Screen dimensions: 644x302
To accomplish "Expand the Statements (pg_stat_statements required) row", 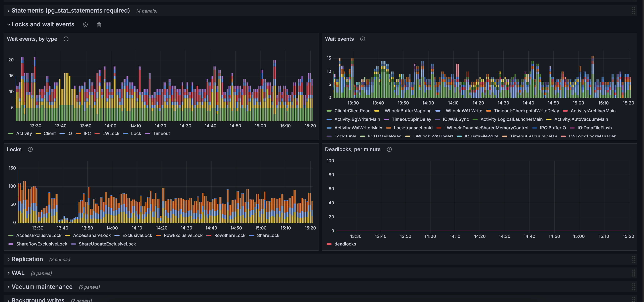I will 71,11.
